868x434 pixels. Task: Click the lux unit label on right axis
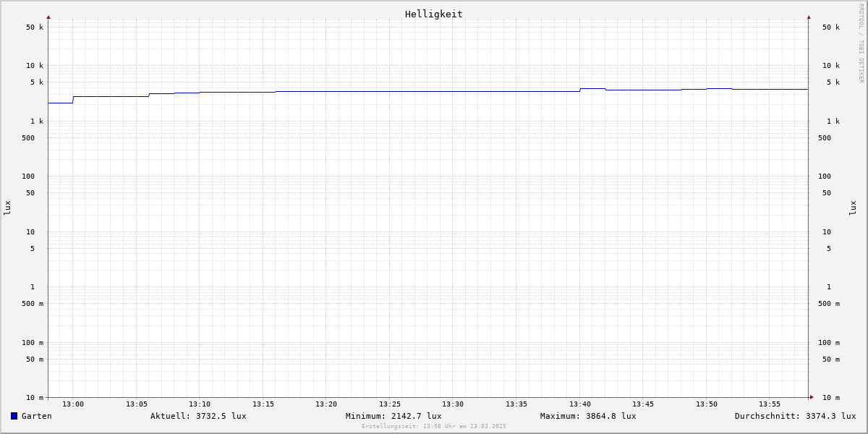tap(853, 208)
